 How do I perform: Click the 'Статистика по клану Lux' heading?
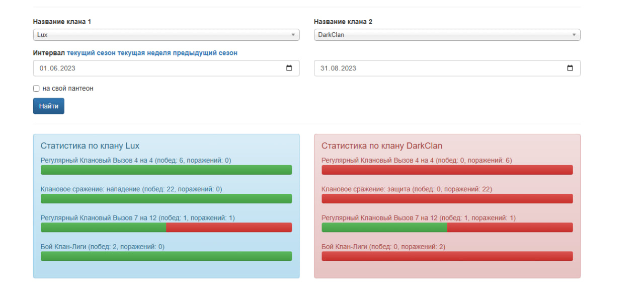click(90, 146)
